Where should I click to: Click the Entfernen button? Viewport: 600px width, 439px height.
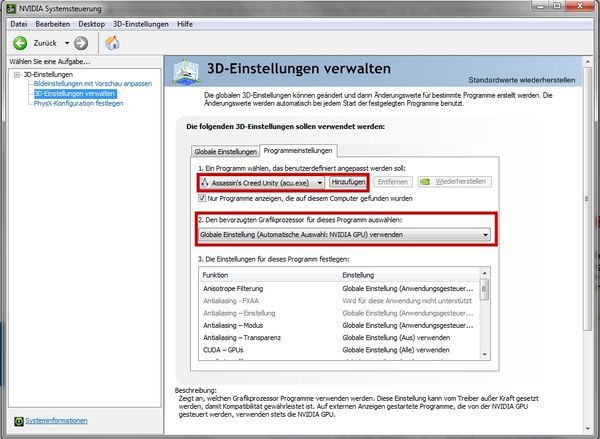pos(393,182)
